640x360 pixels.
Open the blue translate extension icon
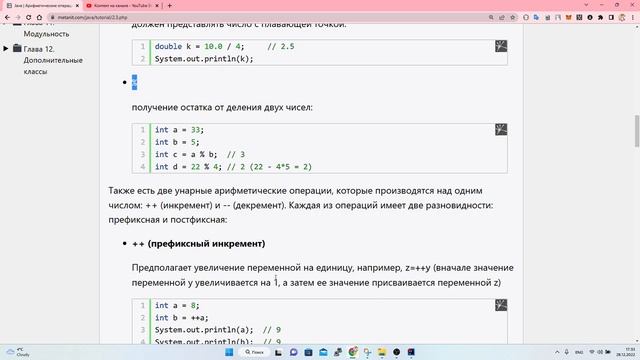click(536, 18)
